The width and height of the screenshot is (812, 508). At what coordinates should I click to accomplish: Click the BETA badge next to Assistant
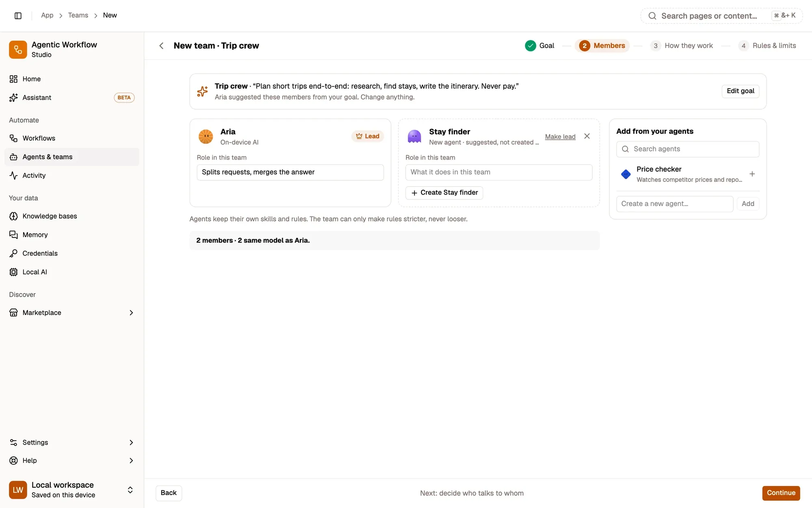124,98
